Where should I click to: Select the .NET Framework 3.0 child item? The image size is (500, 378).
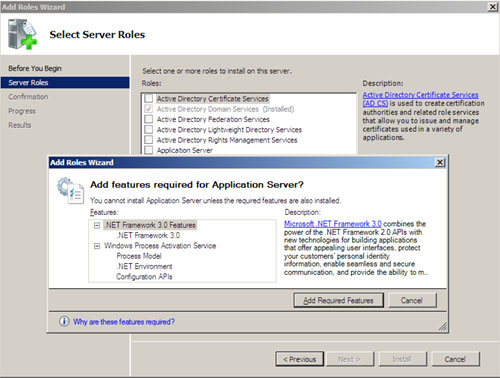click(x=148, y=235)
